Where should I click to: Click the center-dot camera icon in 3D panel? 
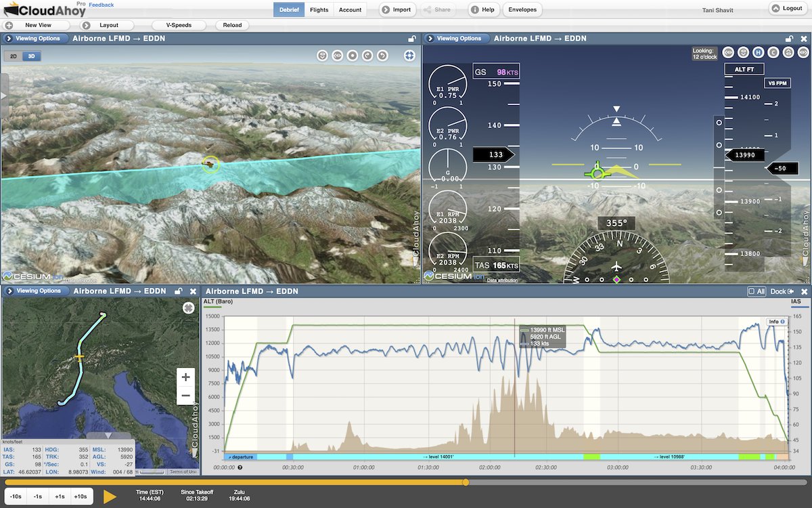point(353,56)
